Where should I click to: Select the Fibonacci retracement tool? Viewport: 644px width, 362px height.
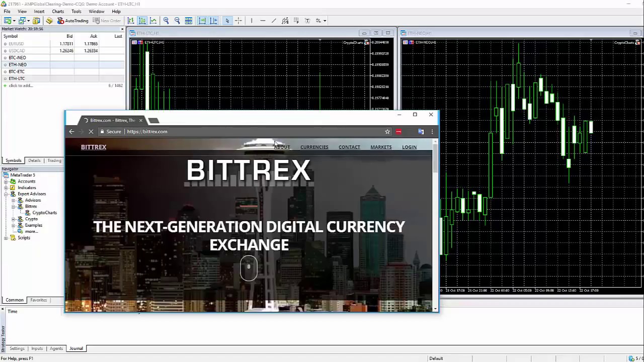[x=296, y=21]
